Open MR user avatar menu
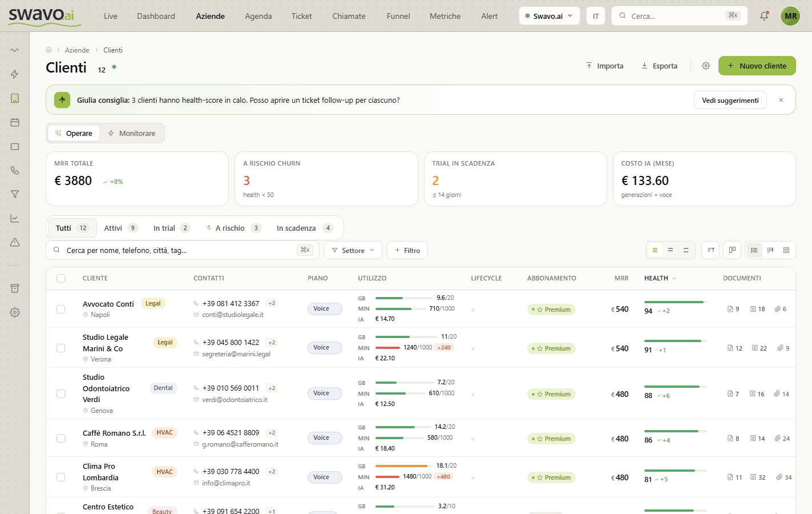The height and width of the screenshot is (514, 812). tap(790, 16)
